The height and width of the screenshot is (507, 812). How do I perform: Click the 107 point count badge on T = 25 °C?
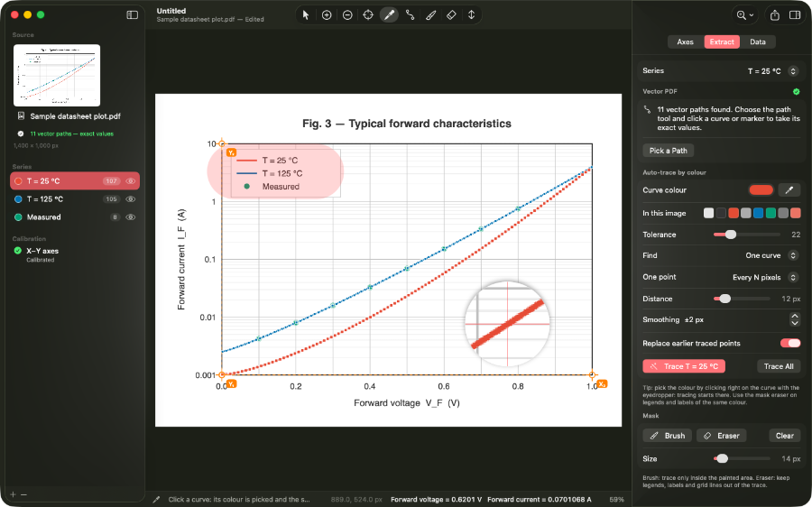(111, 181)
